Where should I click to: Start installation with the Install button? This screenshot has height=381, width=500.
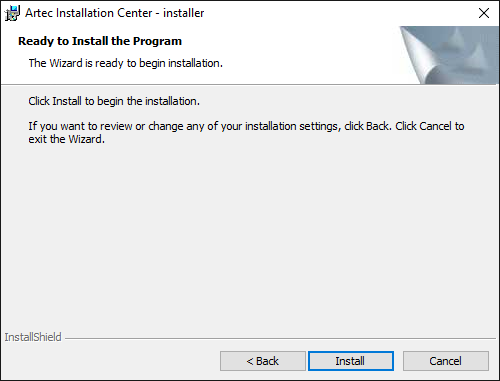(351, 361)
